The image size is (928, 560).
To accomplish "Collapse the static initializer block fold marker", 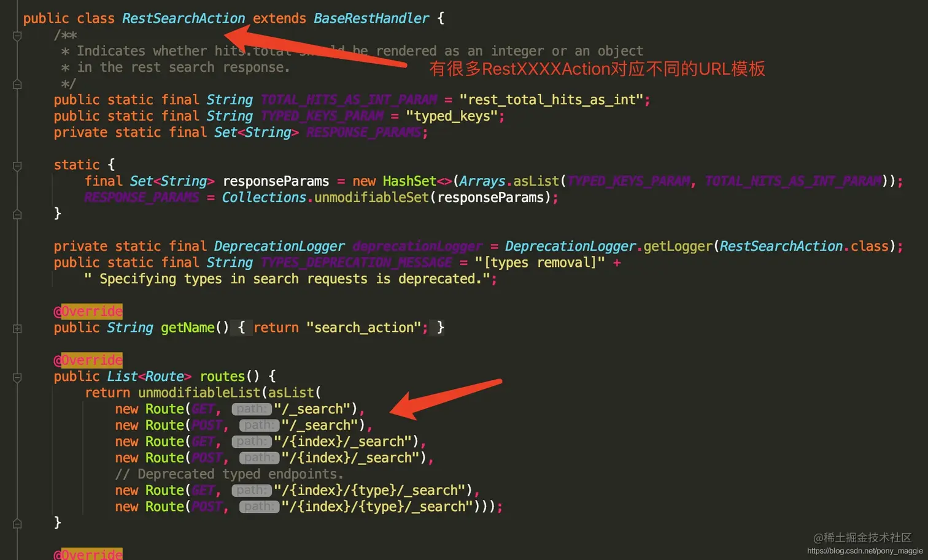I will point(17,166).
